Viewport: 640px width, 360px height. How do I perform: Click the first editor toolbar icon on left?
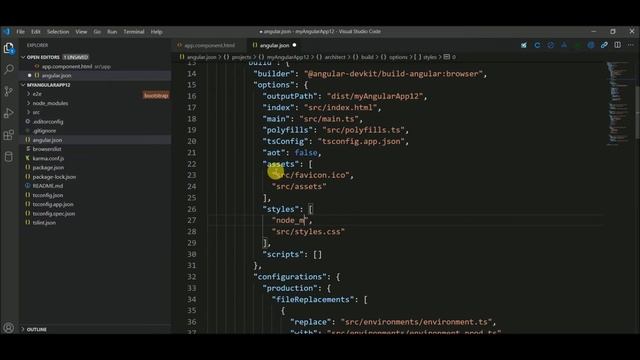(524, 45)
